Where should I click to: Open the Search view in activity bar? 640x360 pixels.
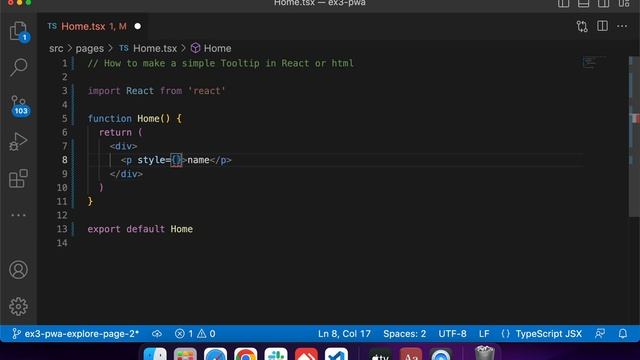tap(18, 67)
